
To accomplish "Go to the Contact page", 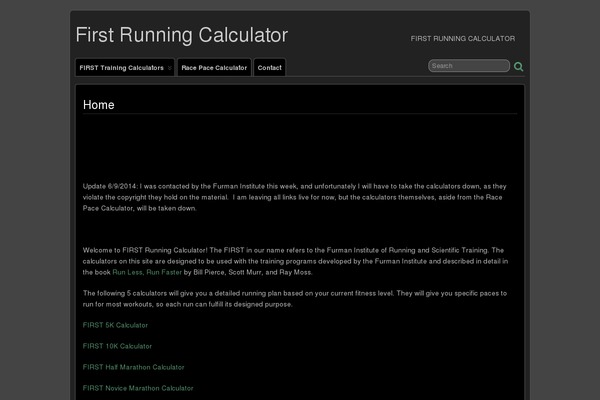I will click(x=269, y=68).
